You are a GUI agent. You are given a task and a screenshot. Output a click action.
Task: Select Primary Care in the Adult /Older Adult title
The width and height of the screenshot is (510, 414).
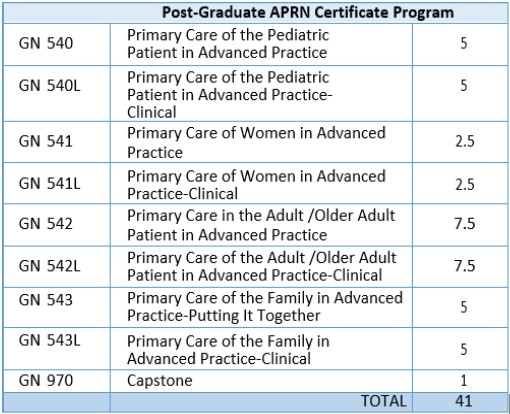[x=261, y=225]
